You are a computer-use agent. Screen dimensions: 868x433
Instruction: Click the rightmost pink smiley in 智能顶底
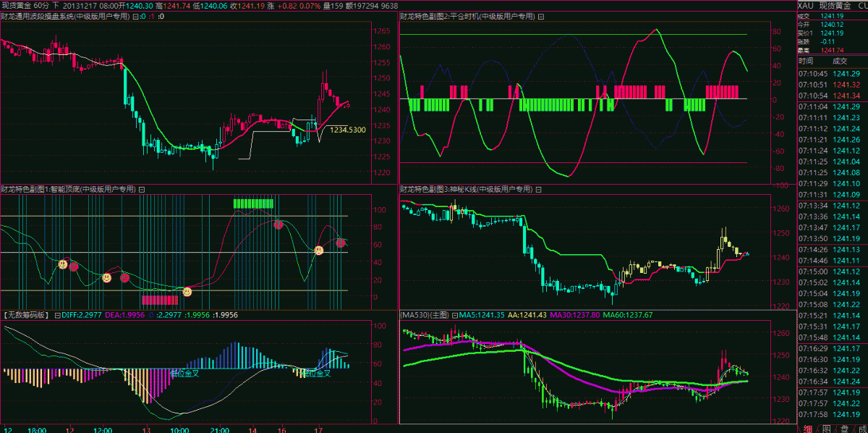click(341, 243)
